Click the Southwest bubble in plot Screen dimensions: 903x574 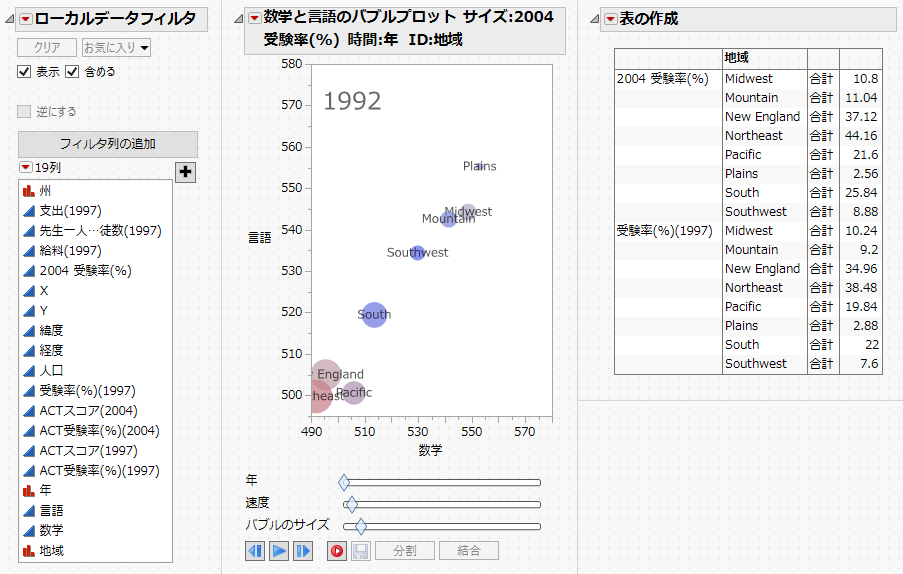tap(418, 253)
